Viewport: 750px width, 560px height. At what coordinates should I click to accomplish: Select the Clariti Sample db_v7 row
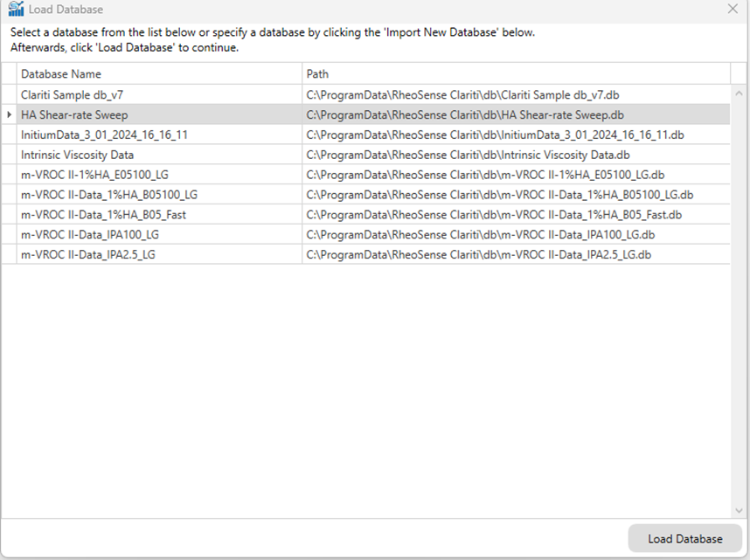click(366, 94)
